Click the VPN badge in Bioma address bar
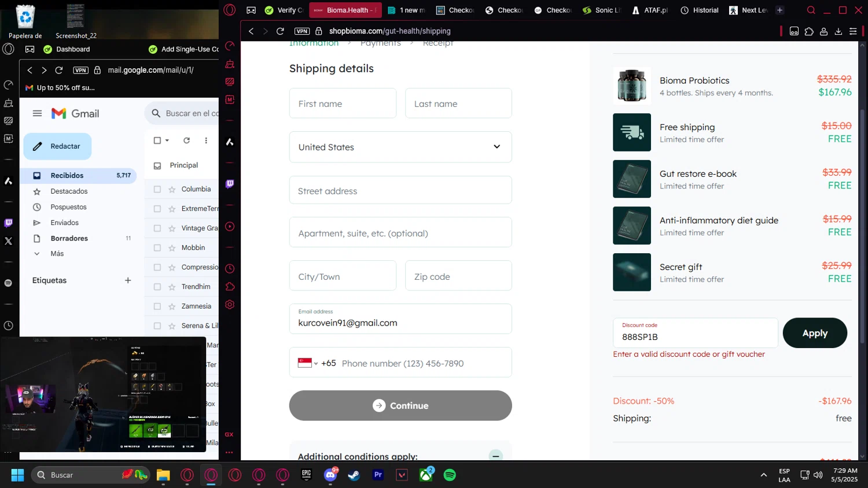This screenshot has width=868, height=488. pos(302,31)
